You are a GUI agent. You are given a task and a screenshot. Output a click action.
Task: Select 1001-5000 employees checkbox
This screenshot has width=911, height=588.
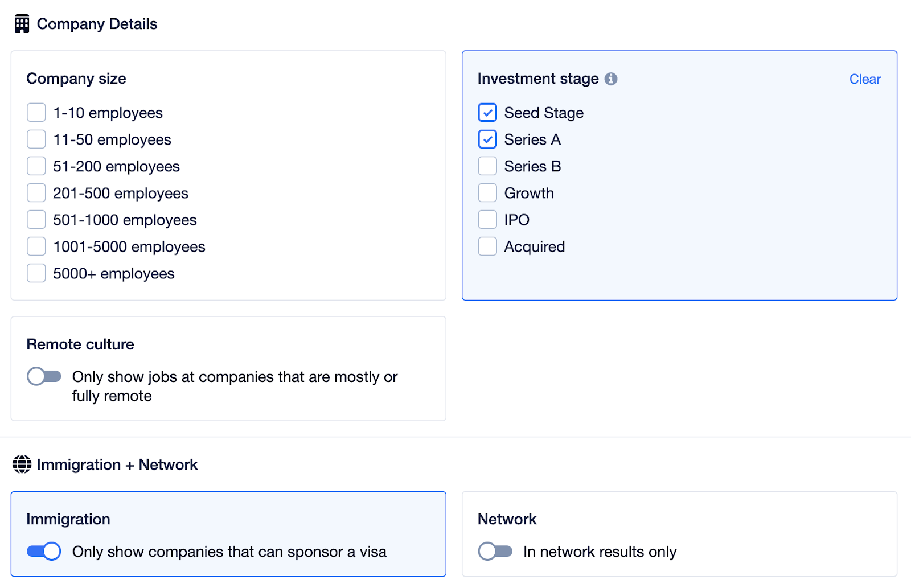point(36,246)
